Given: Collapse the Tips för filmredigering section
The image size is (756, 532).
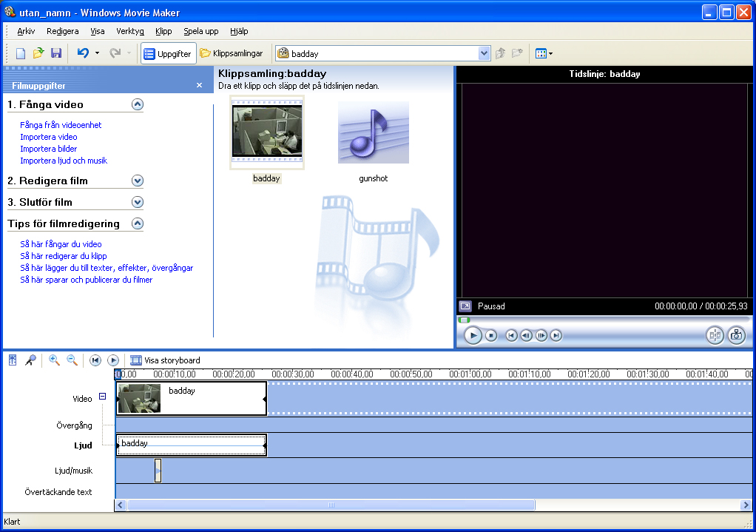Looking at the screenshot, I should tap(138, 223).
